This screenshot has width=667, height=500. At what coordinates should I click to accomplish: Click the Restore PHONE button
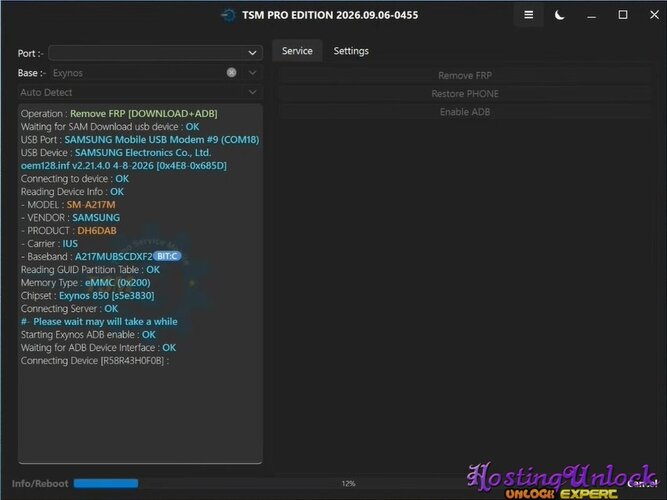point(465,94)
